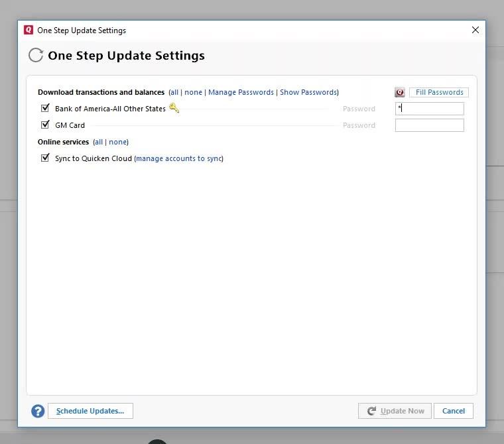Click the yellow key icon next to Bank of America

(174, 108)
